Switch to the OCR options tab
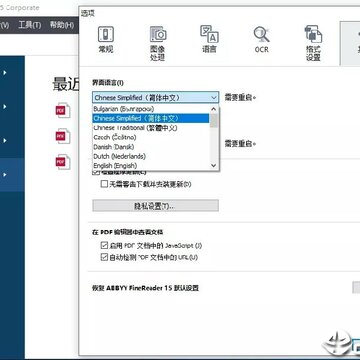360x360 pixels. pos(261,40)
